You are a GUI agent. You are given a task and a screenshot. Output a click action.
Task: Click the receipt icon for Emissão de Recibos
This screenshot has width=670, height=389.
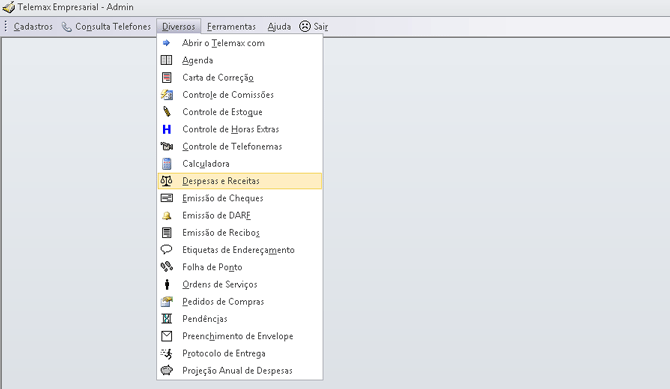point(167,233)
